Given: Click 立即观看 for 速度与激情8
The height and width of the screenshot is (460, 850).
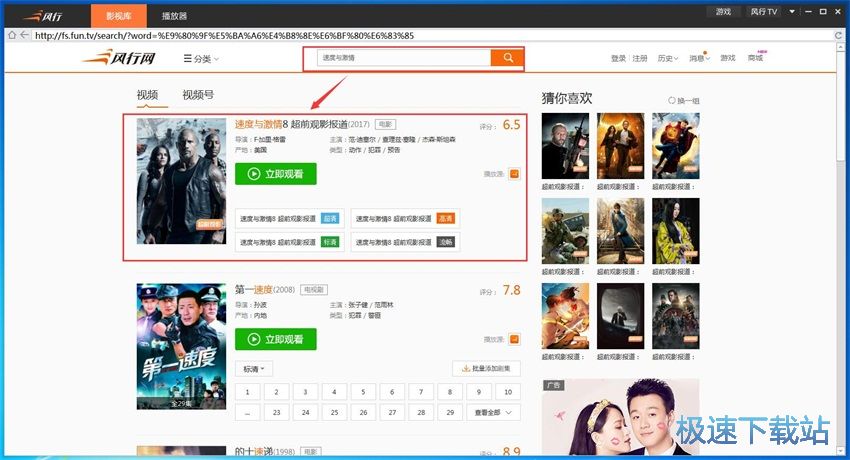Looking at the screenshot, I should pyautogui.click(x=275, y=174).
